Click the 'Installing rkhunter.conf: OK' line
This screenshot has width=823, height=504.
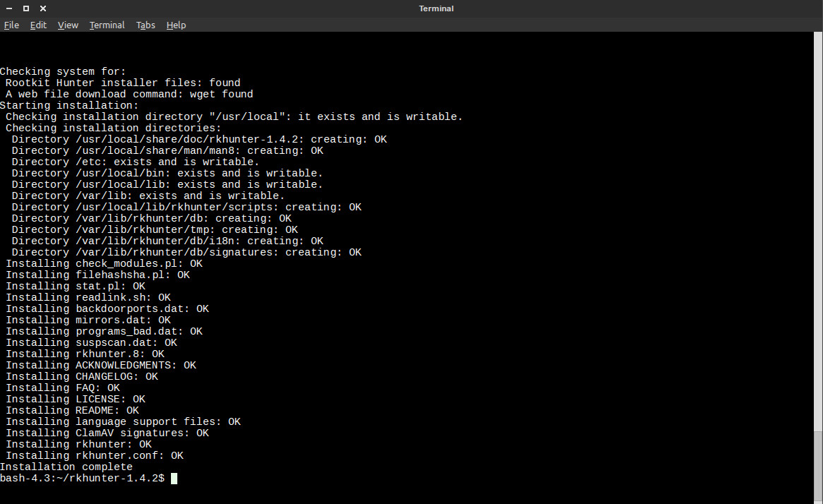95,455
